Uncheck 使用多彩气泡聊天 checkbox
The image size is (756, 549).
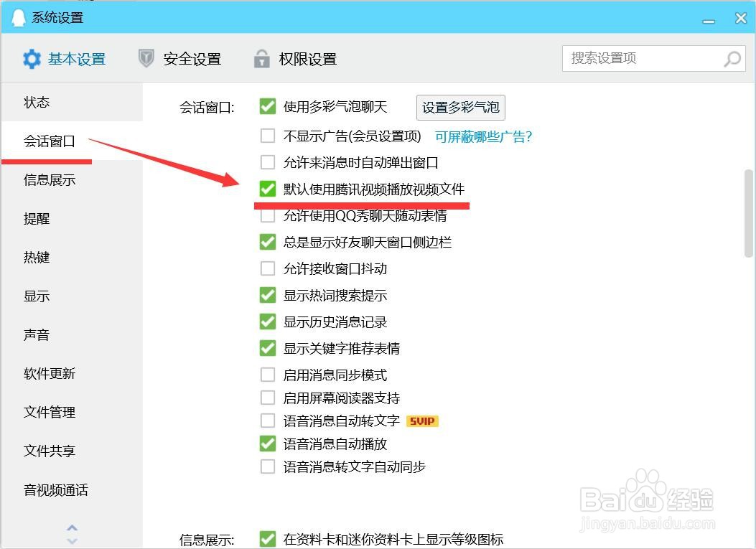(268, 106)
